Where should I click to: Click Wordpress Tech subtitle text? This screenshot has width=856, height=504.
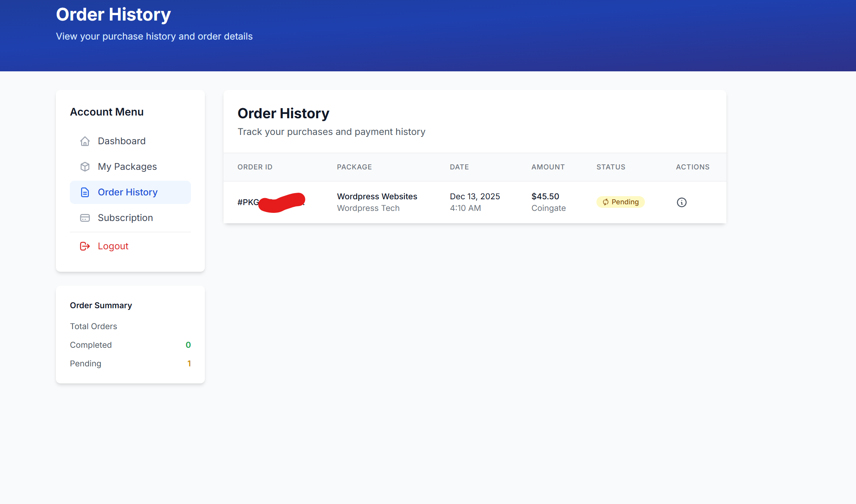click(368, 208)
